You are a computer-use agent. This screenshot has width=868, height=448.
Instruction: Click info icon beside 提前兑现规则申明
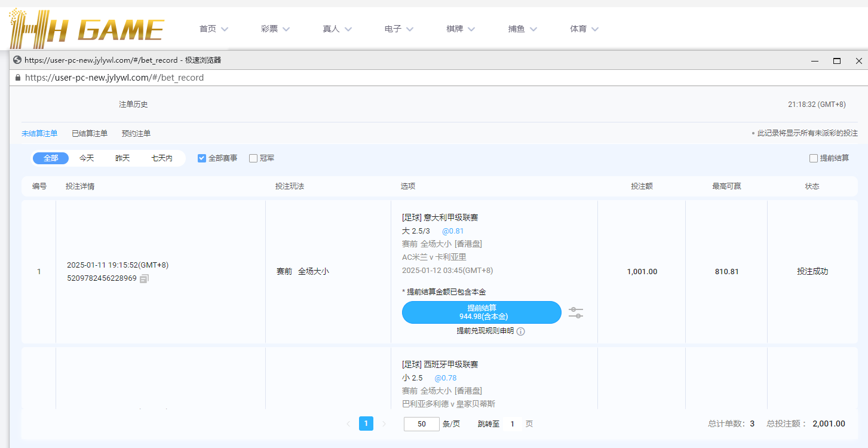click(520, 332)
